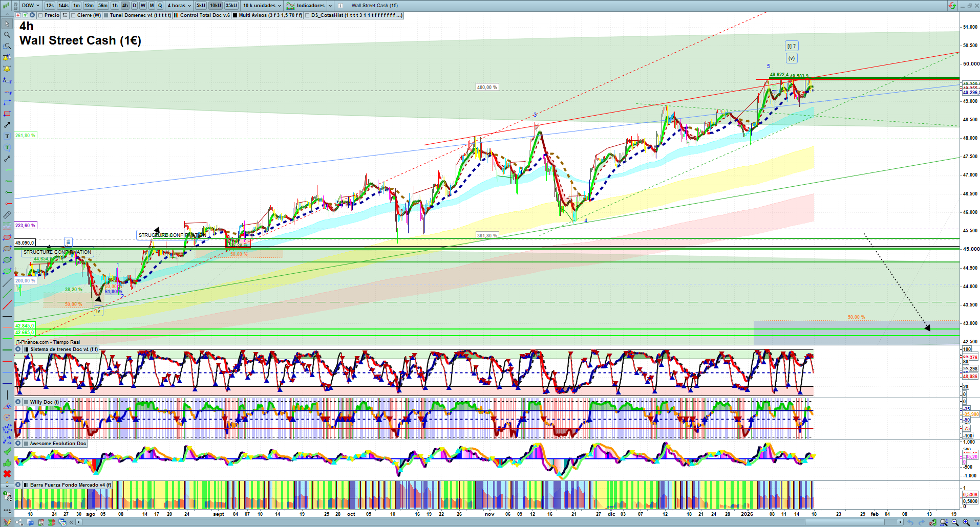Toggle visibility of Barra Fuerza Fondo Mercado panel
Viewport: 980px width, 527px height.
tap(25, 485)
